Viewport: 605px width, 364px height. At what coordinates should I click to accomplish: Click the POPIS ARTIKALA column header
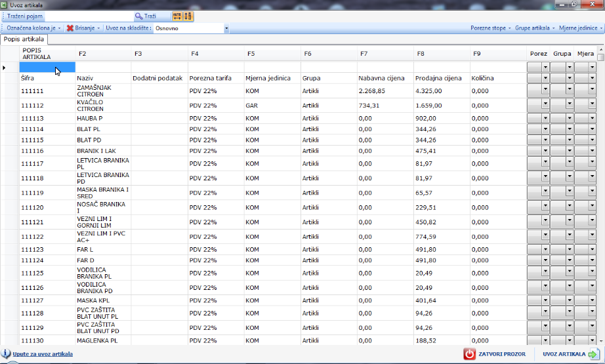(x=47, y=54)
